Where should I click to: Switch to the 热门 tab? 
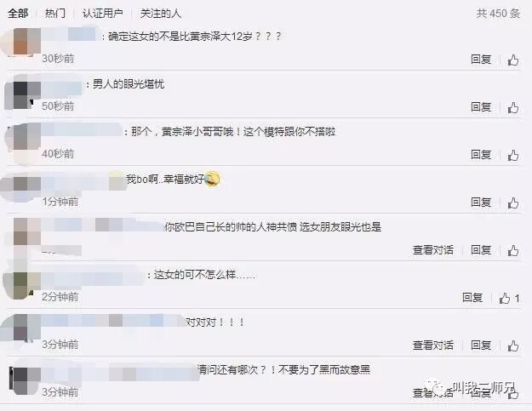click(x=55, y=14)
